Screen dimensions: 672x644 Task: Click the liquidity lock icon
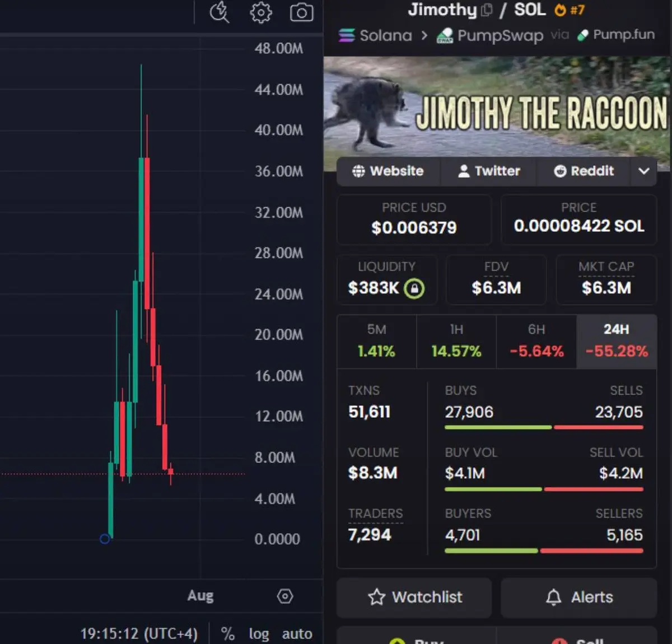coord(414,288)
